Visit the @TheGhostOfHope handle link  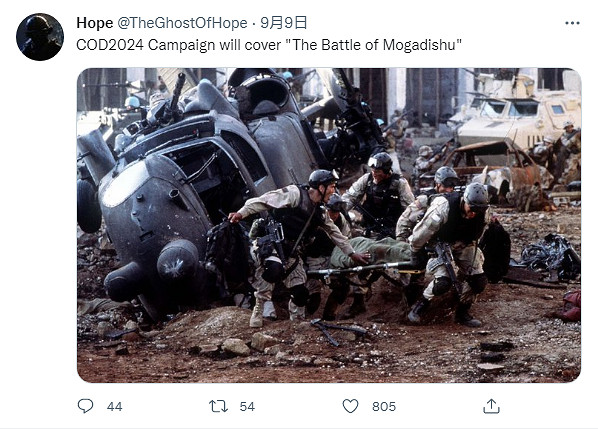[x=182, y=23]
